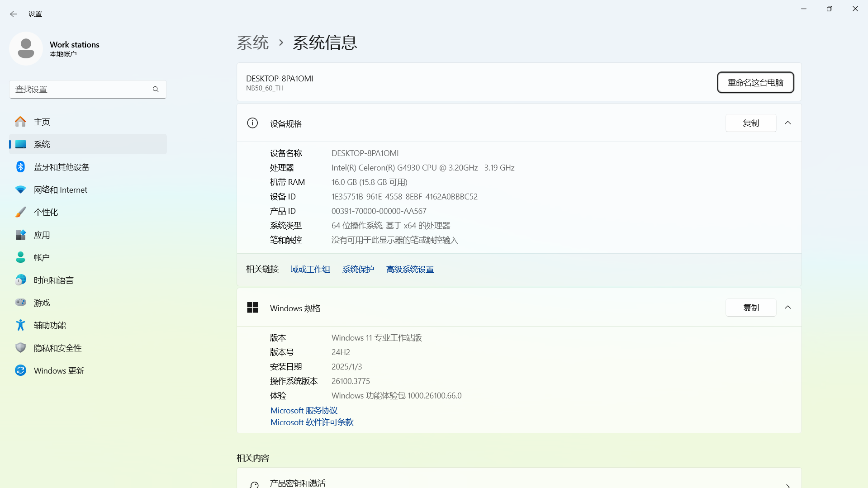Copy Windows specifications with 复制
Viewport: 868px width, 488px height.
coord(751,308)
